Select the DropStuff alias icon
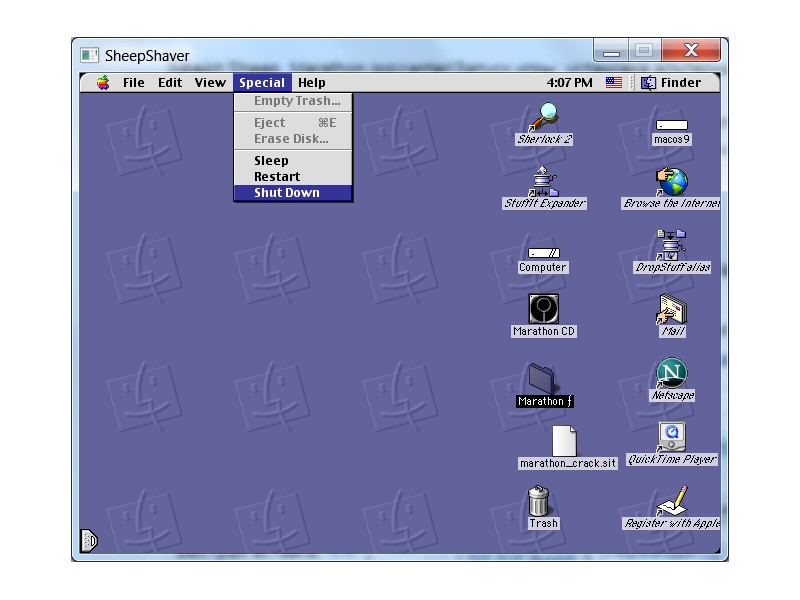Screen dimensions: 800x600 tap(672, 245)
